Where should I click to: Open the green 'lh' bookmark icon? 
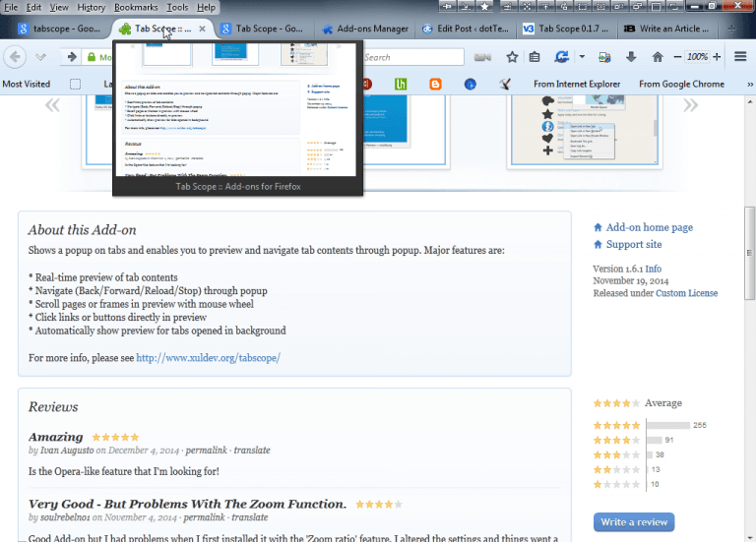click(x=401, y=84)
